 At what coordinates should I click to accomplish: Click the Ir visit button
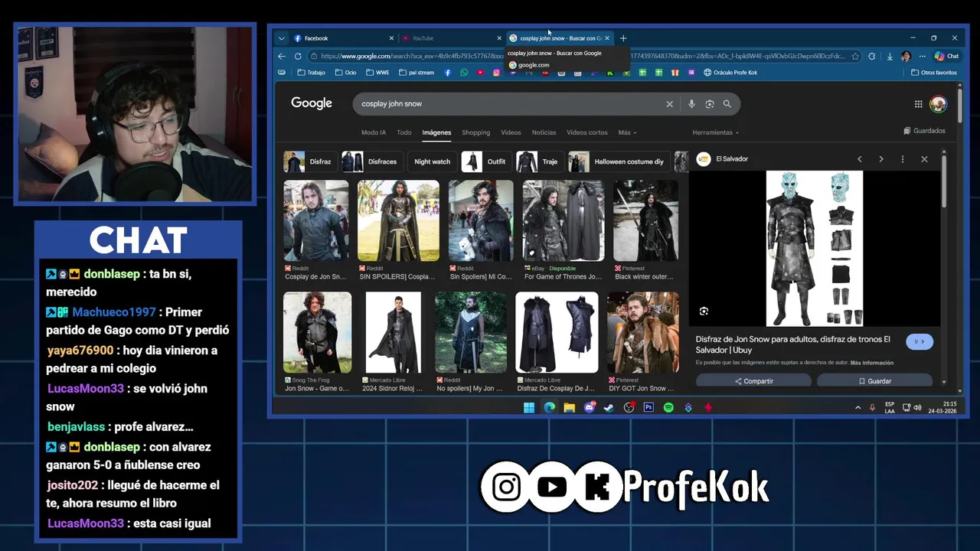coord(919,341)
